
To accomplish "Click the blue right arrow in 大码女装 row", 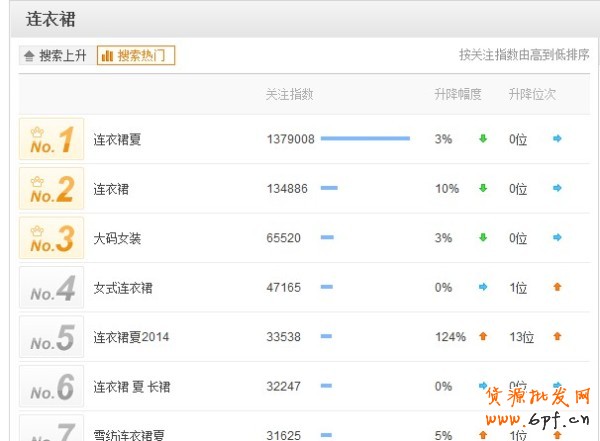I will click(x=557, y=238).
